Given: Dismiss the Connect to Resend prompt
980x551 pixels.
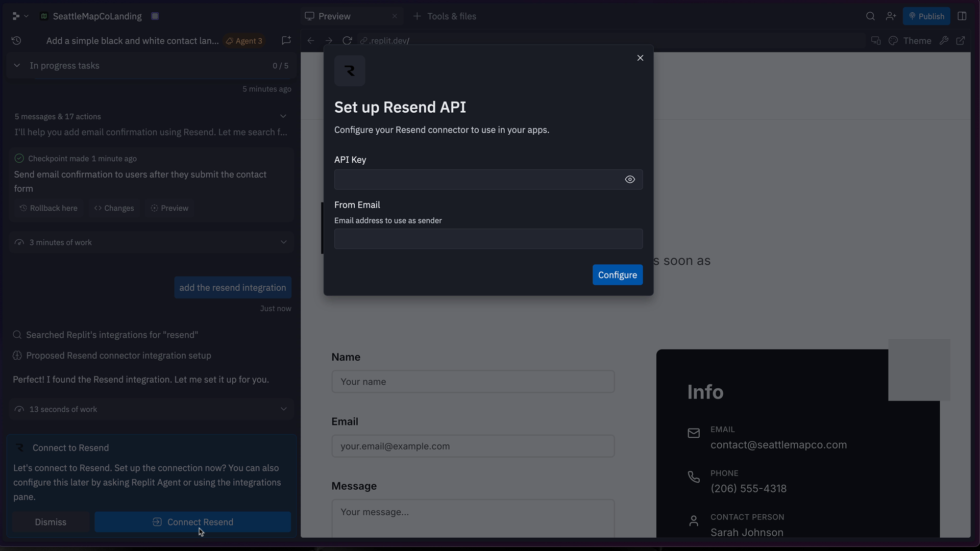Looking at the screenshot, I should tap(51, 522).
